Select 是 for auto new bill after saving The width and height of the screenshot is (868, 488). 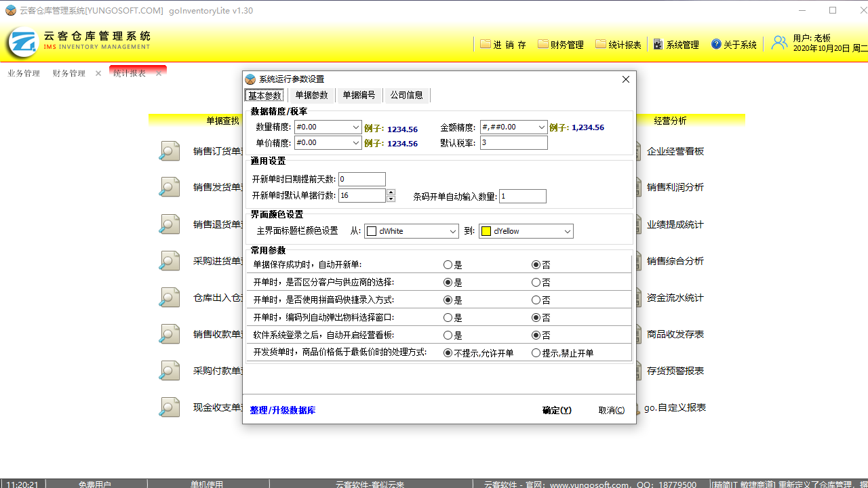(448, 264)
